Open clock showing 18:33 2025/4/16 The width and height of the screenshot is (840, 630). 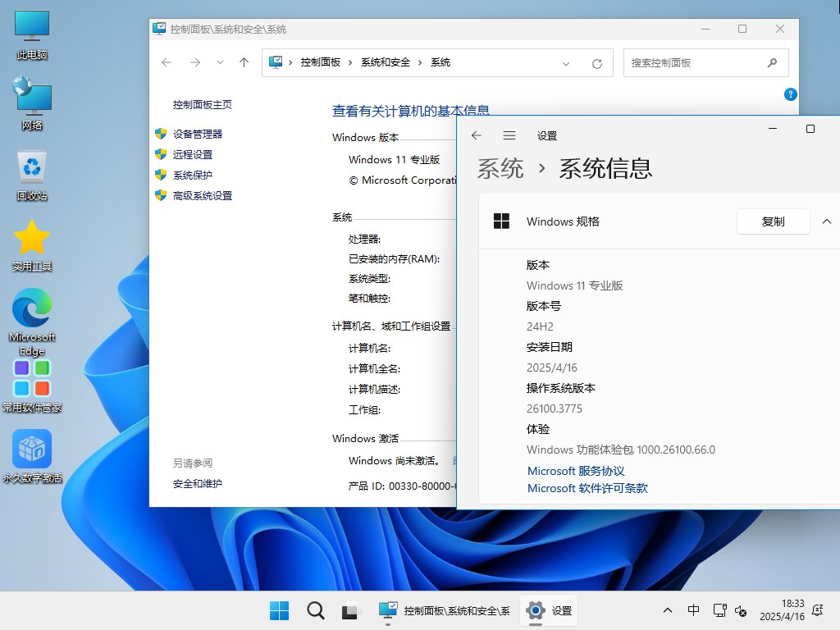point(782,610)
